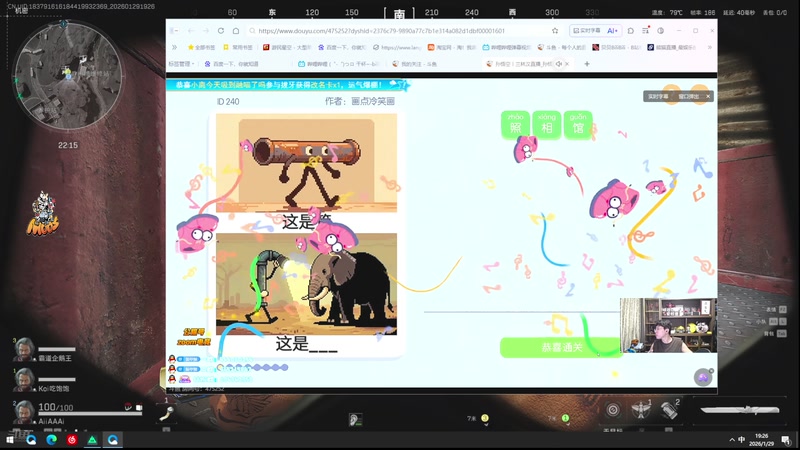Click the circular icon before minimize button
The height and width of the screenshot is (450, 800).
point(661,31)
